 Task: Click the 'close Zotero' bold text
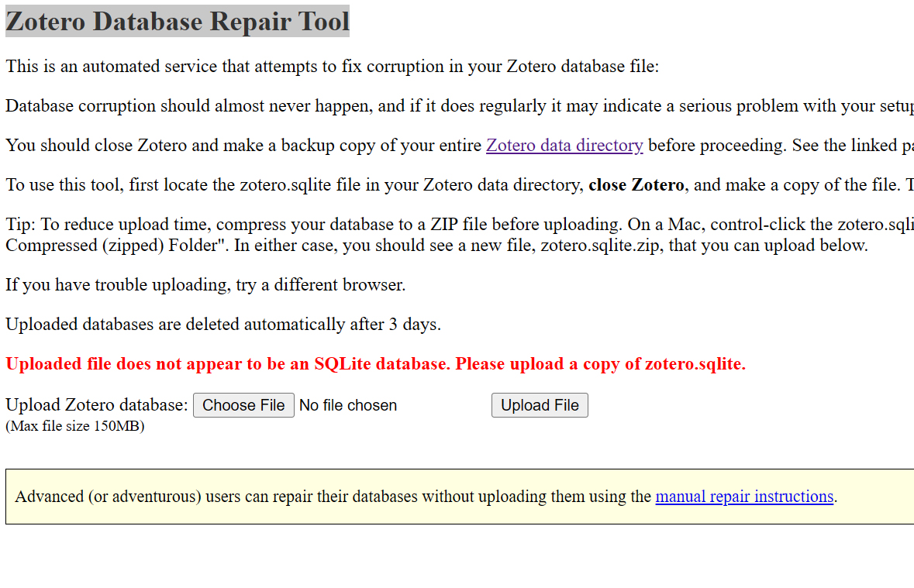coord(636,184)
